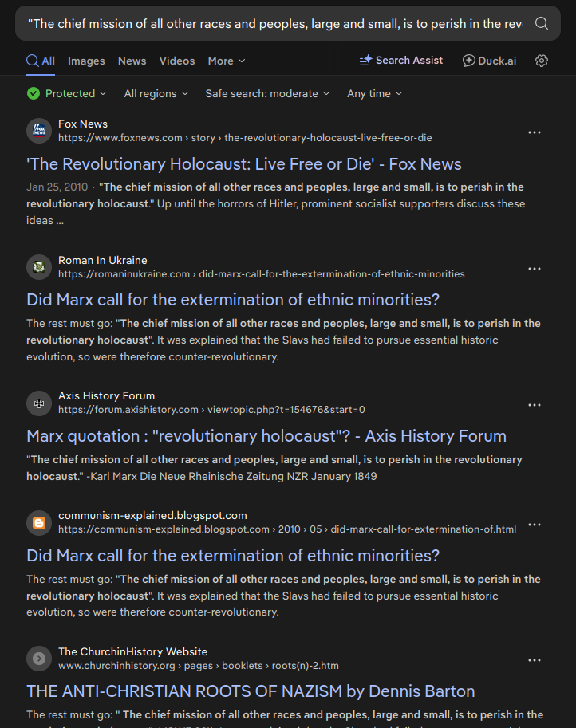Open three-dot menu for ChurchinHistory result
The height and width of the screenshot is (728, 576).
point(535,660)
